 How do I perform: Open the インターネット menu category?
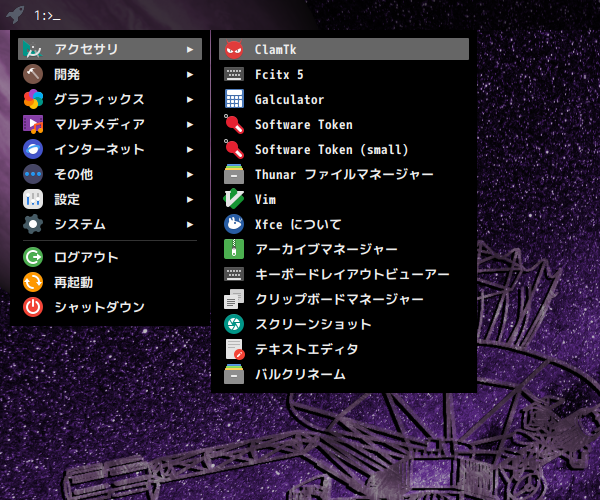(x=110, y=149)
